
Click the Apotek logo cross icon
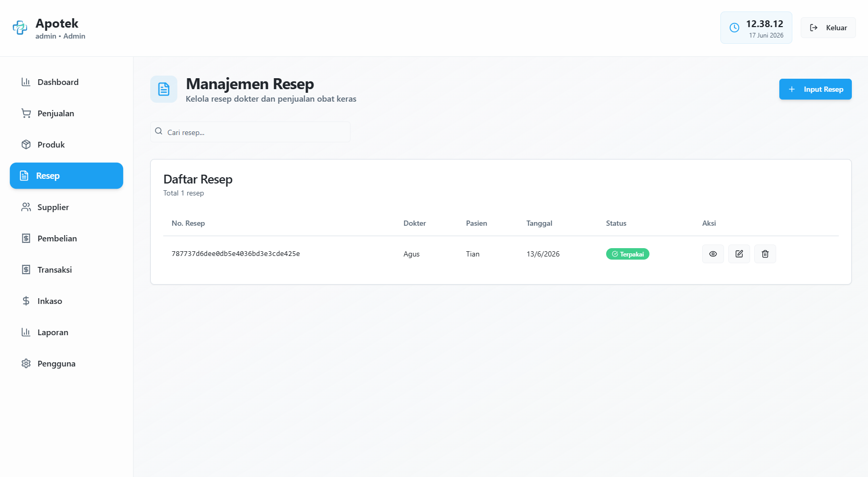pyautogui.click(x=20, y=28)
